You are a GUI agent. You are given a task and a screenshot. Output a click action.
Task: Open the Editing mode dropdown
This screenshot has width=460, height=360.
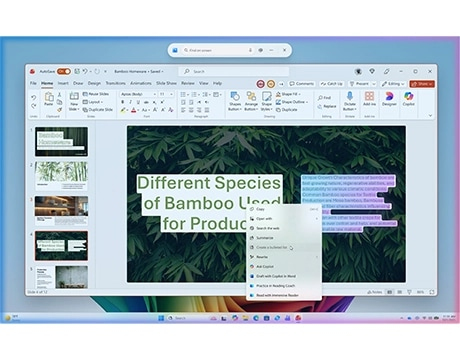click(393, 84)
